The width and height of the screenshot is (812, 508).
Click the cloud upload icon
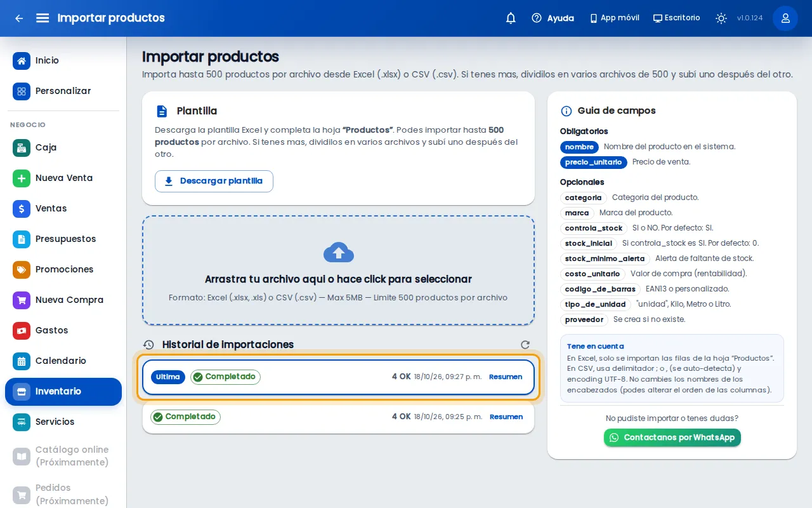pos(339,252)
